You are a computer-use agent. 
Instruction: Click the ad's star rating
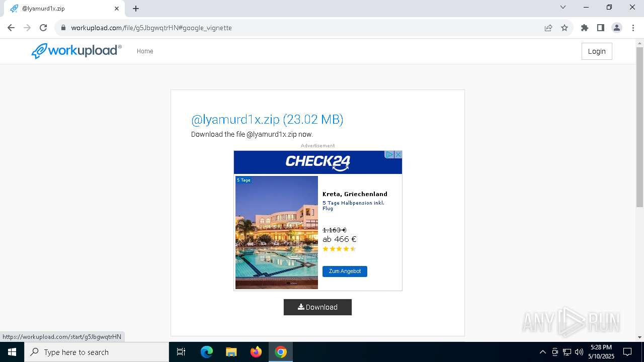point(339,249)
